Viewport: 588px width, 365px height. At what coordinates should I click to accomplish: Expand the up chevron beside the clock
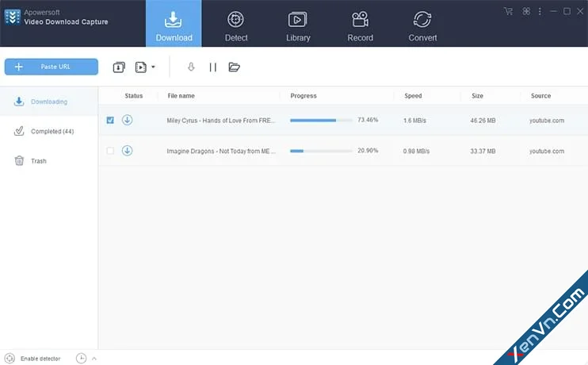tap(94, 359)
